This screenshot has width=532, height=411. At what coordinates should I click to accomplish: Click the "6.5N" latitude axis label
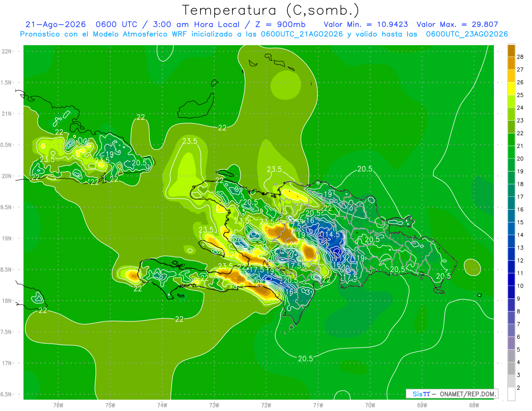pyautogui.click(x=6, y=395)
